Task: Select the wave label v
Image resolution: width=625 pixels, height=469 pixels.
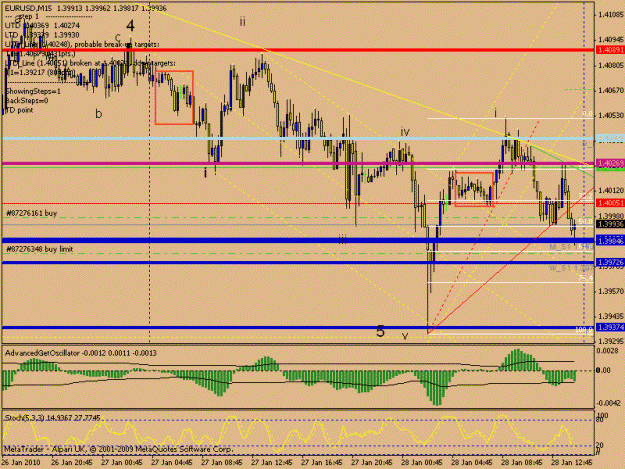Action: 405,336
